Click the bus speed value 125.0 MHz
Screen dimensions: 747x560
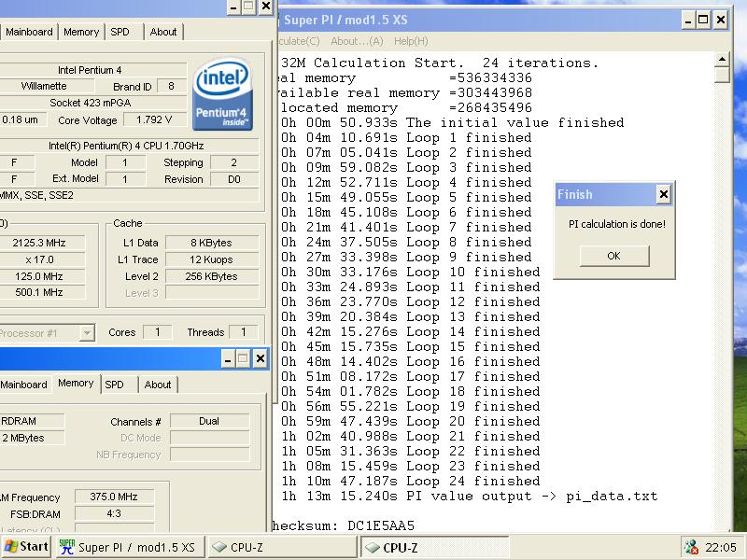coord(39,276)
